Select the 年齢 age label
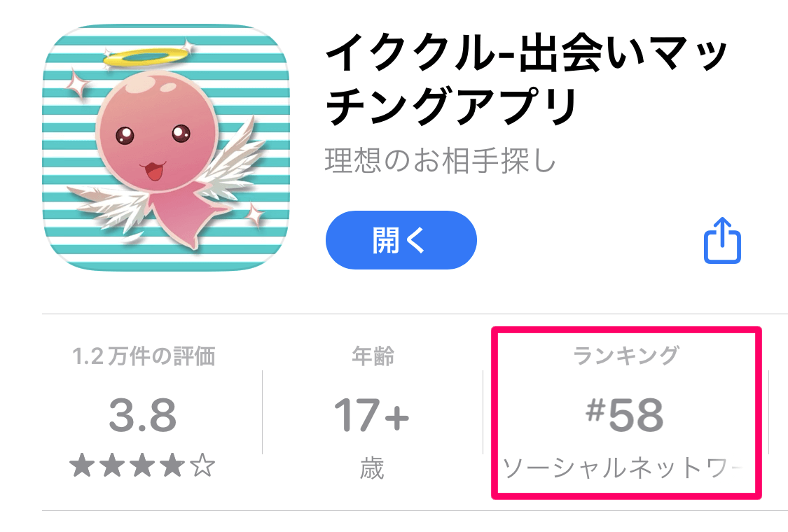 coord(372,357)
